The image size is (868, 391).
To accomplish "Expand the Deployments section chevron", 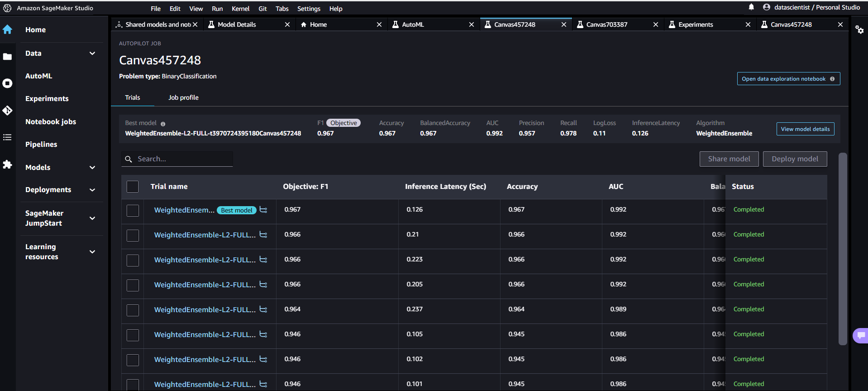I will point(92,190).
